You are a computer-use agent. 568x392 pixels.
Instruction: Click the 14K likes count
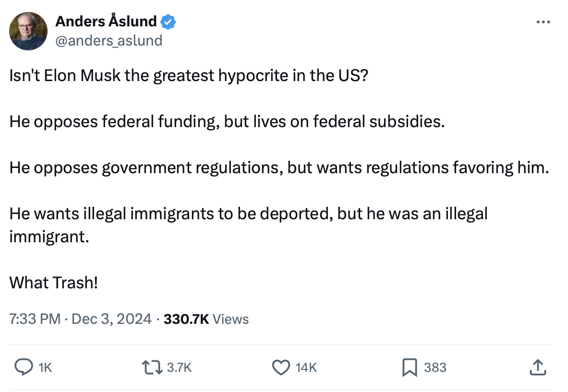click(x=306, y=368)
